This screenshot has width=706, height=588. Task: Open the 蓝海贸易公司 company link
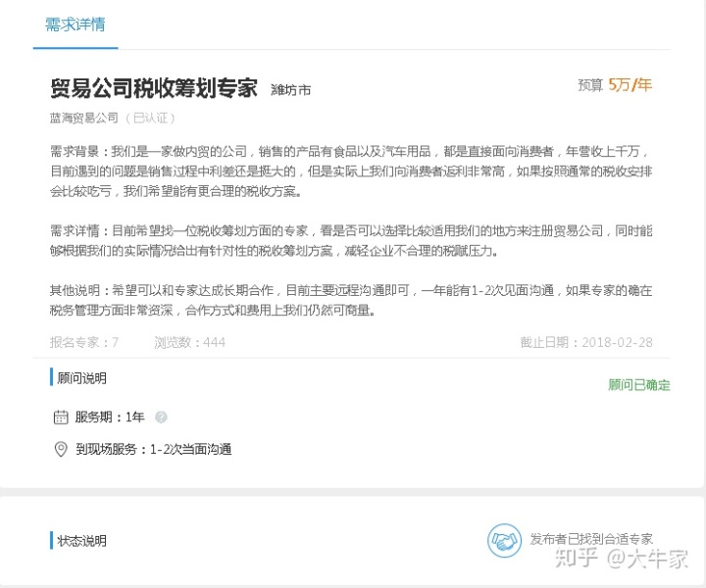click(83, 118)
